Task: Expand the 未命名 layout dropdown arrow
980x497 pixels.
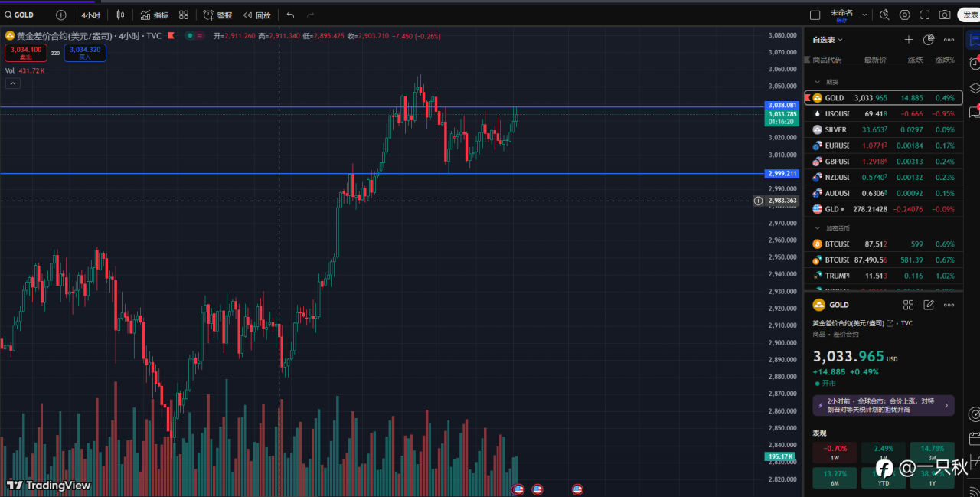Action: (864, 14)
